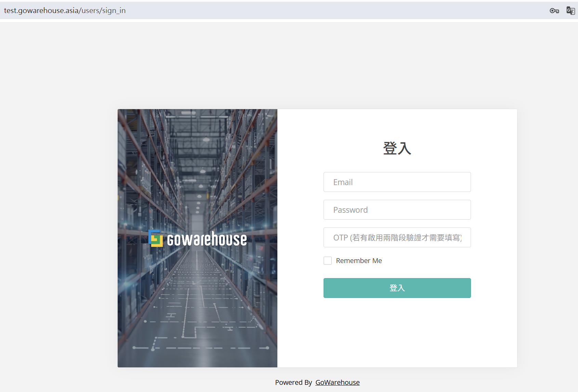Open the Google Translate page icon

570,11
